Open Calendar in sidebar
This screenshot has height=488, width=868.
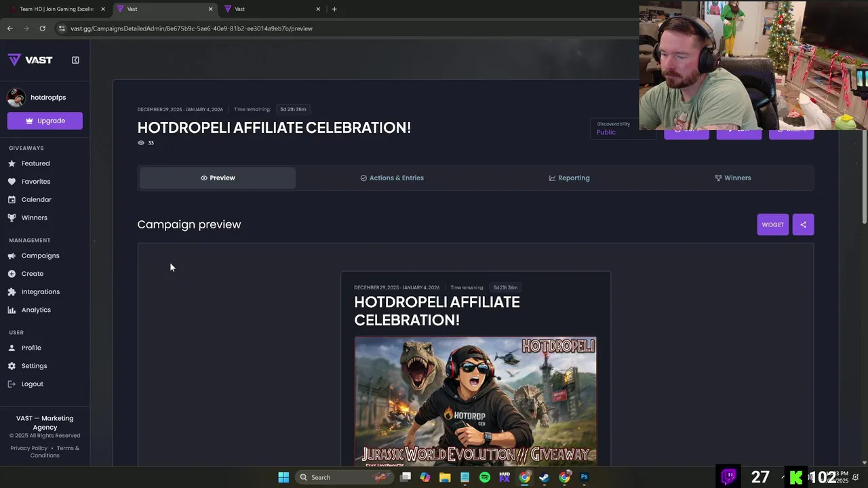pos(30,199)
